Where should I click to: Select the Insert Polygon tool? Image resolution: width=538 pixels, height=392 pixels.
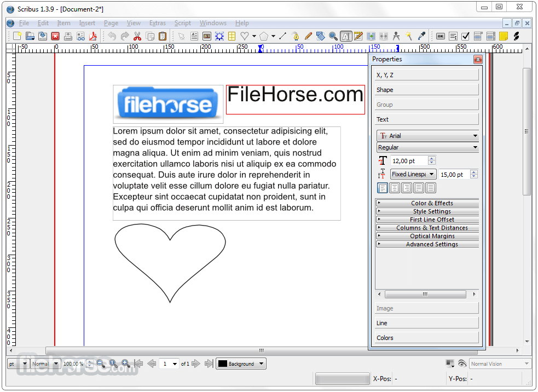coord(263,36)
